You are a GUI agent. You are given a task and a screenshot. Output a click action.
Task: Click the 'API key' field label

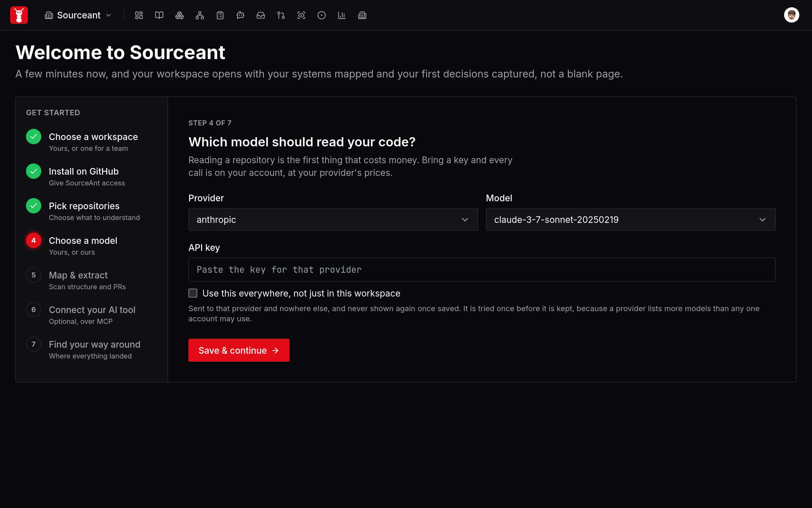pyautogui.click(x=204, y=248)
